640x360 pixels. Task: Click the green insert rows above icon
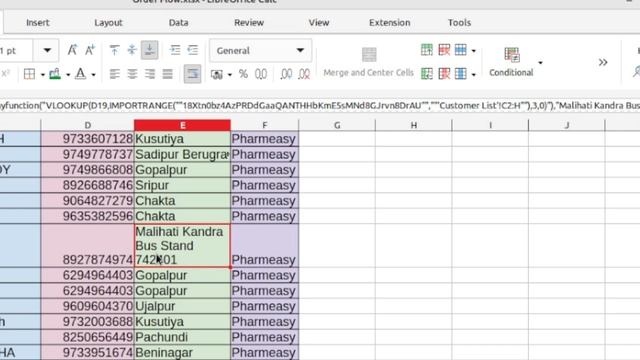pyautogui.click(x=427, y=50)
